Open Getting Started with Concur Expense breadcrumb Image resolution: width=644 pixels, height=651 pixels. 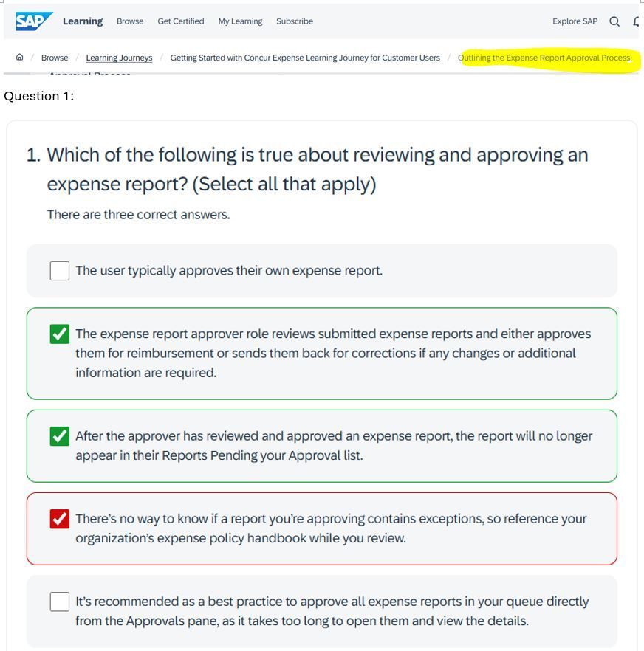pyautogui.click(x=305, y=58)
